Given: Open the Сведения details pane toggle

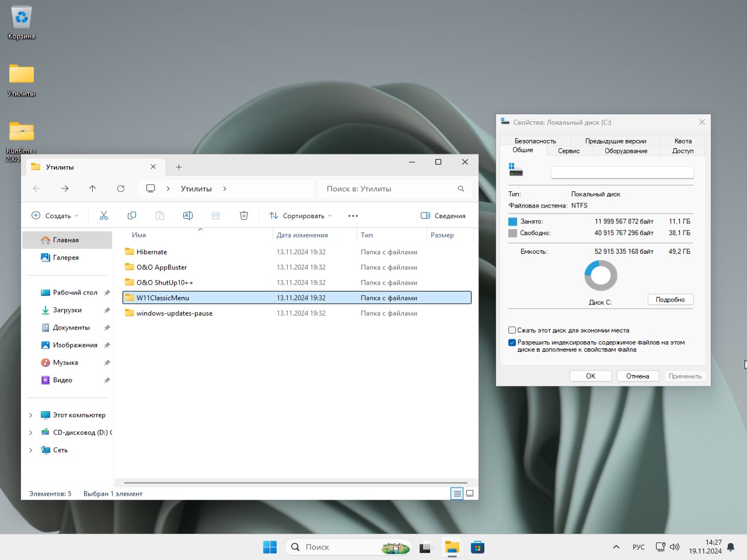Looking at the screenshot, I should point(443,216).
